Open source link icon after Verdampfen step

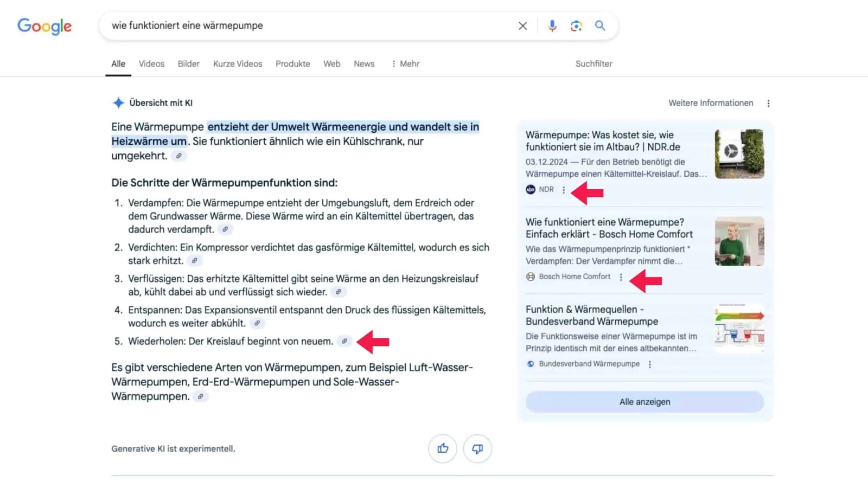click(225, 229)
